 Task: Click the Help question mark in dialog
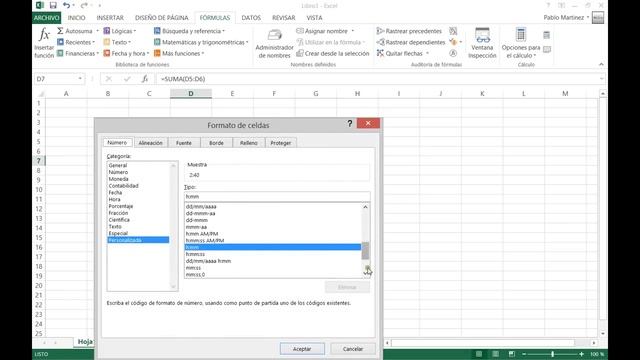pyautogui.click(x=350, y=124)
